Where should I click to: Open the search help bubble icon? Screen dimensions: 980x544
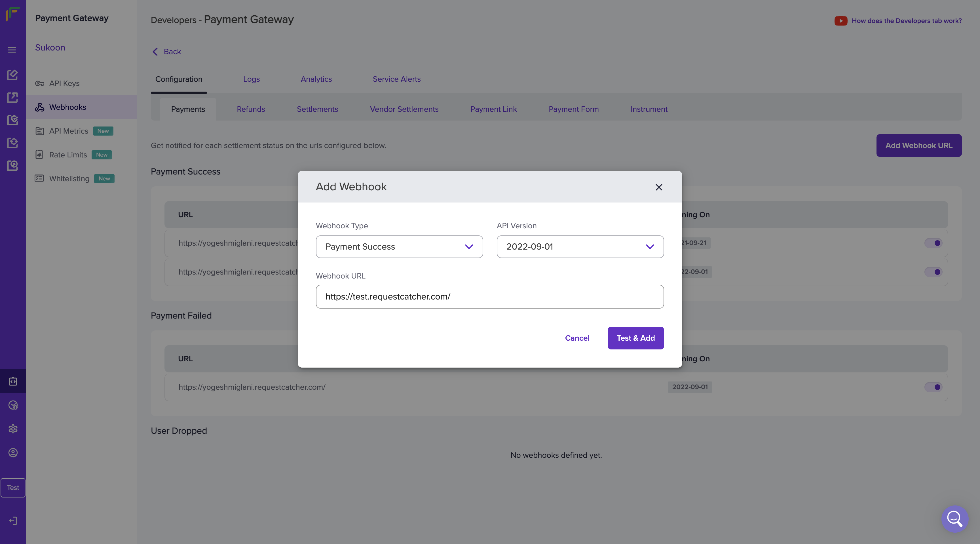click(x=954, y=518)
